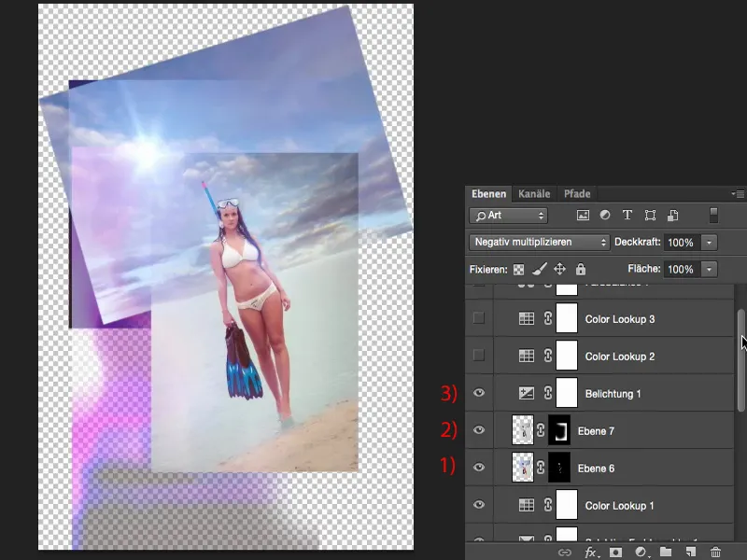The height and width of the screenshot is (560, 747).
Task: Show the Color Lookup 3 layer
Action: coord(479,318)
